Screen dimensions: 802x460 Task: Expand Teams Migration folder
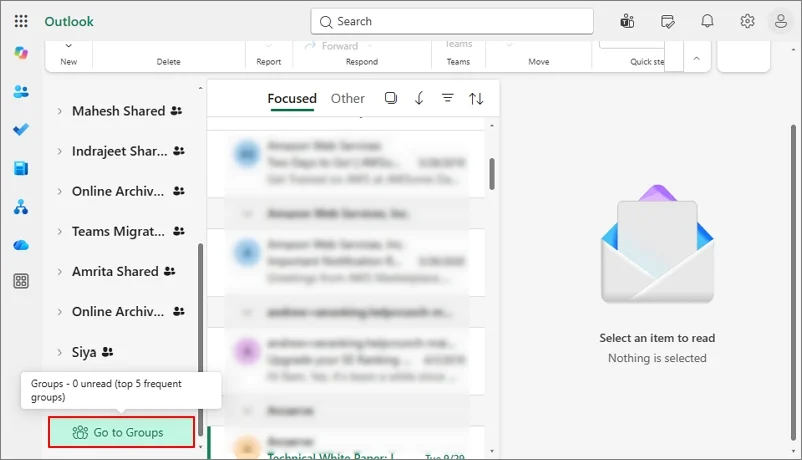pos(59,231)
